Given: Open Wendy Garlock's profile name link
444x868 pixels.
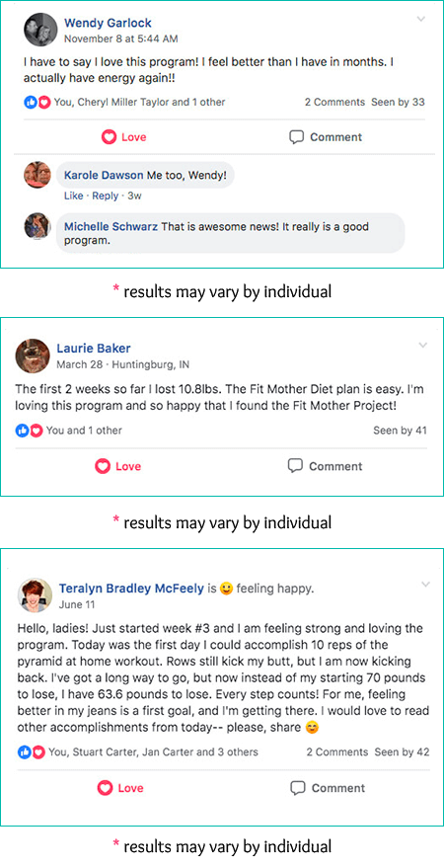Looking at the screenshot, I should click(108, 24).
